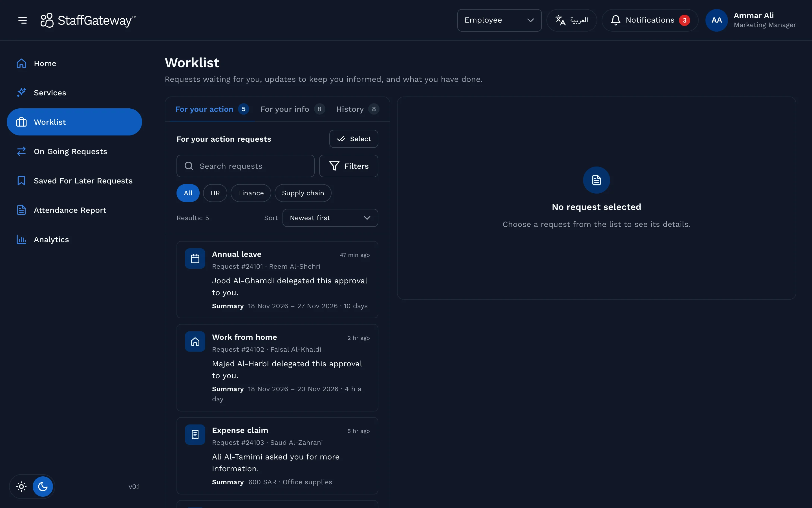Click 'Ali Al-Tamimi asked you for more information.'

tap(275, 463)
